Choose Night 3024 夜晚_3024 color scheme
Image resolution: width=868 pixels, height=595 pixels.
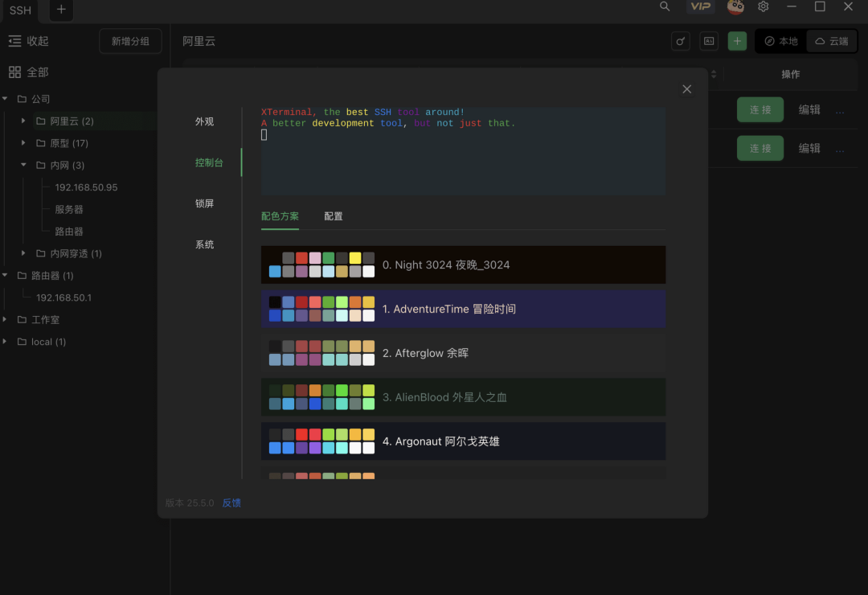click(x=464, y=265)
